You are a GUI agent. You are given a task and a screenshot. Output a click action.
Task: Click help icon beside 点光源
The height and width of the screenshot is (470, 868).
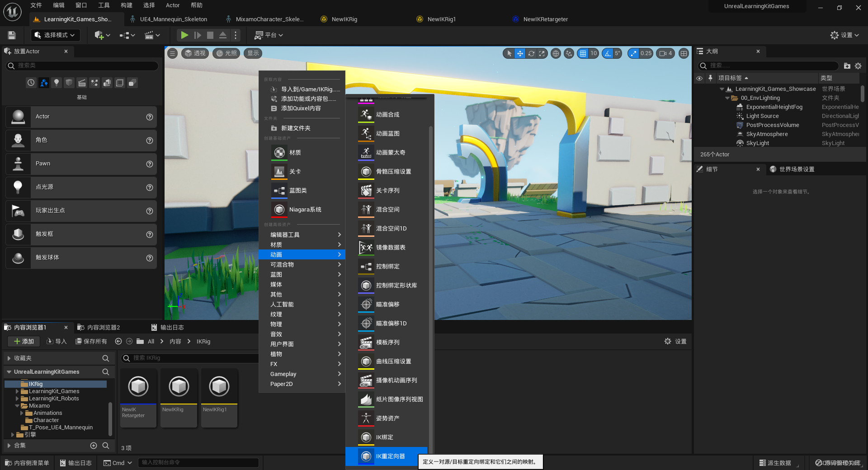pos(150,188)
